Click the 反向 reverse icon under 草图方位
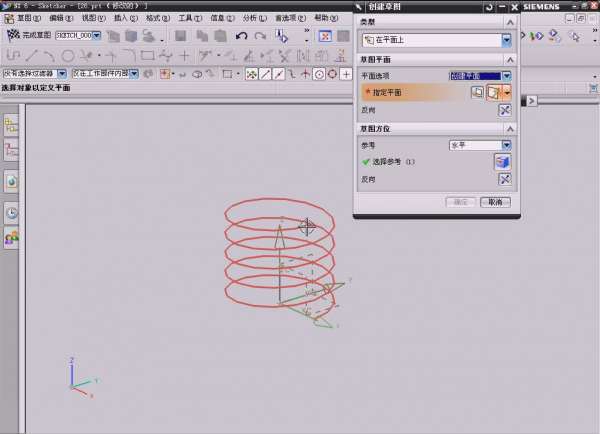 pyautogui.click(x=505, y=179)
